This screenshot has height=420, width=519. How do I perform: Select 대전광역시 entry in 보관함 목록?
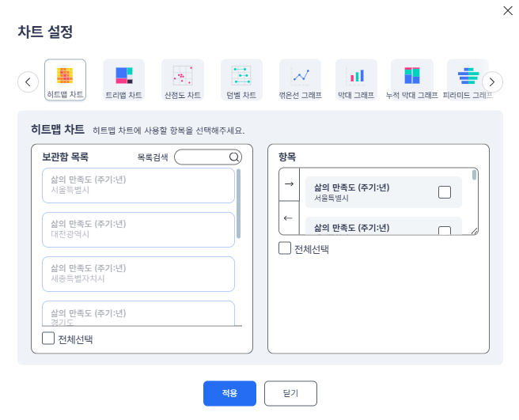point(138,229)
